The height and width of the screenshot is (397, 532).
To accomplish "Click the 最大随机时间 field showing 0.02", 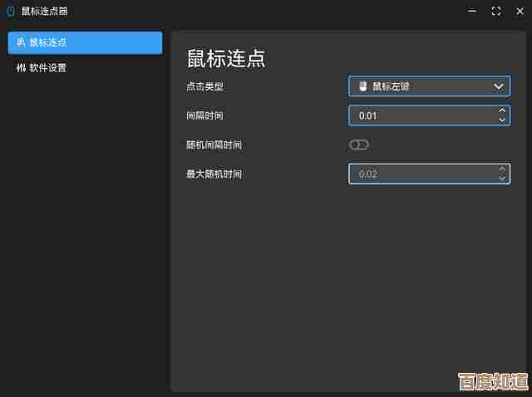I will click(420, 174).
